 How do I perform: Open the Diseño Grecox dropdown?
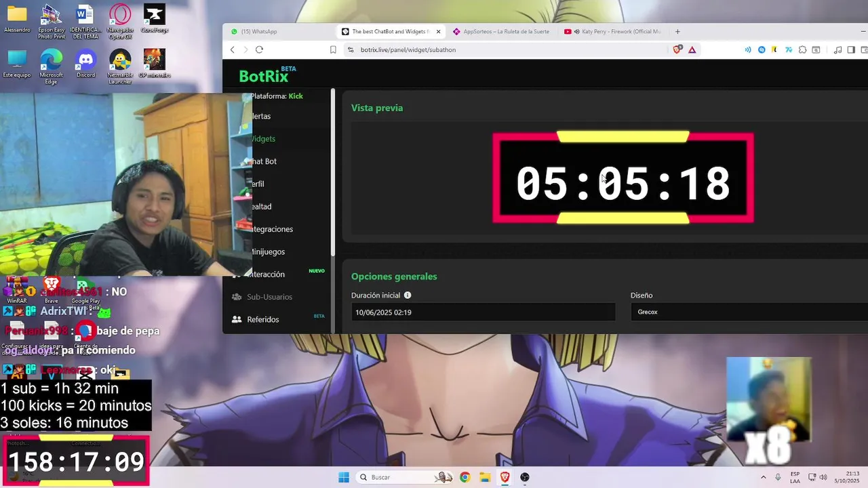point(749,312)
